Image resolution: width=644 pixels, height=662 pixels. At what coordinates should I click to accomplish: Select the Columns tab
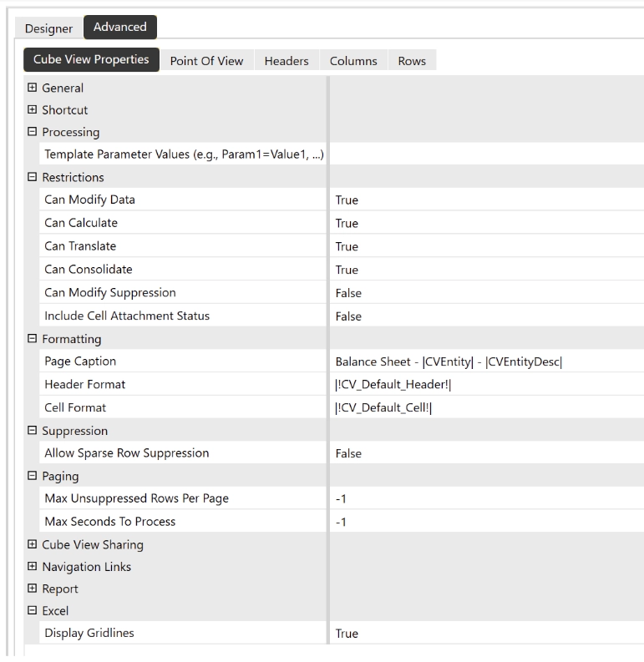353,61
